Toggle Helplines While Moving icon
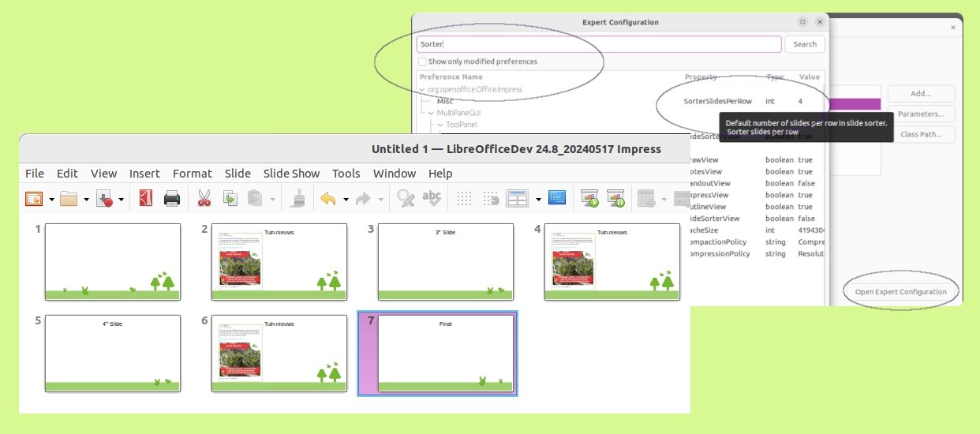This screenshot has height=434, width=980. point(490,199)
